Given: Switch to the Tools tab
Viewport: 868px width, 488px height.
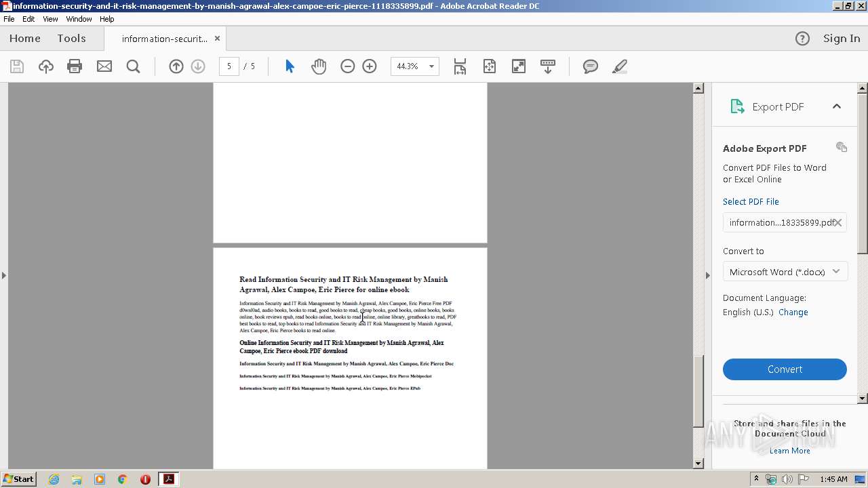Looking at the screenshot, I should pos(71,39).
